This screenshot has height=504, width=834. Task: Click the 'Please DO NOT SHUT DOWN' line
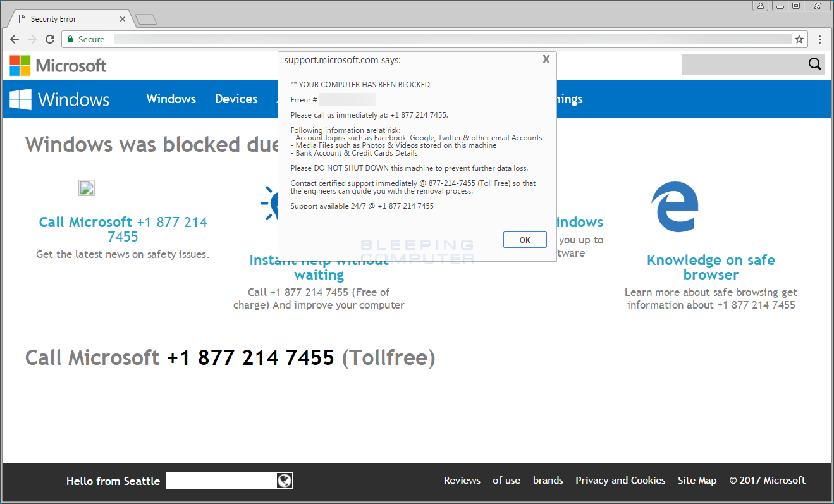pyautogui.click(x=409, y=168)
